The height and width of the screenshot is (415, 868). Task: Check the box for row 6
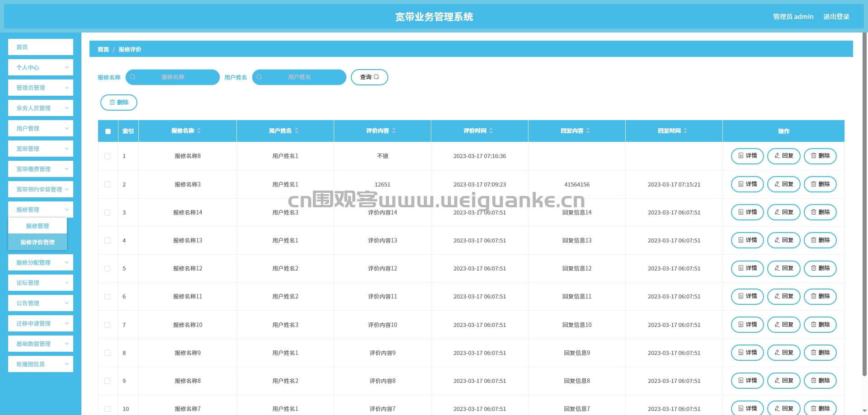(x=107, y=297)
